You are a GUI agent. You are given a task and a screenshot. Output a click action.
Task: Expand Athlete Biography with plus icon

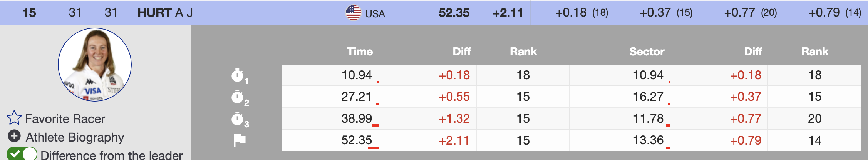pos(14,136)
